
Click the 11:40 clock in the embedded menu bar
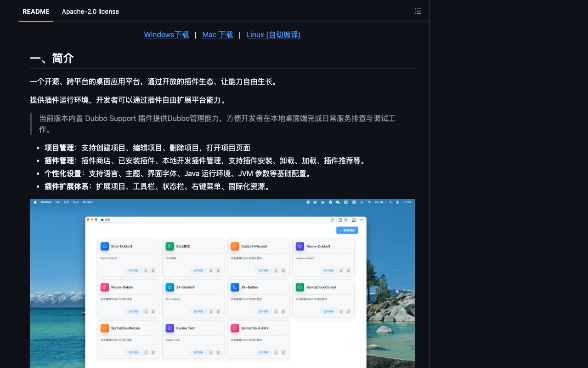tap(407, 202)
